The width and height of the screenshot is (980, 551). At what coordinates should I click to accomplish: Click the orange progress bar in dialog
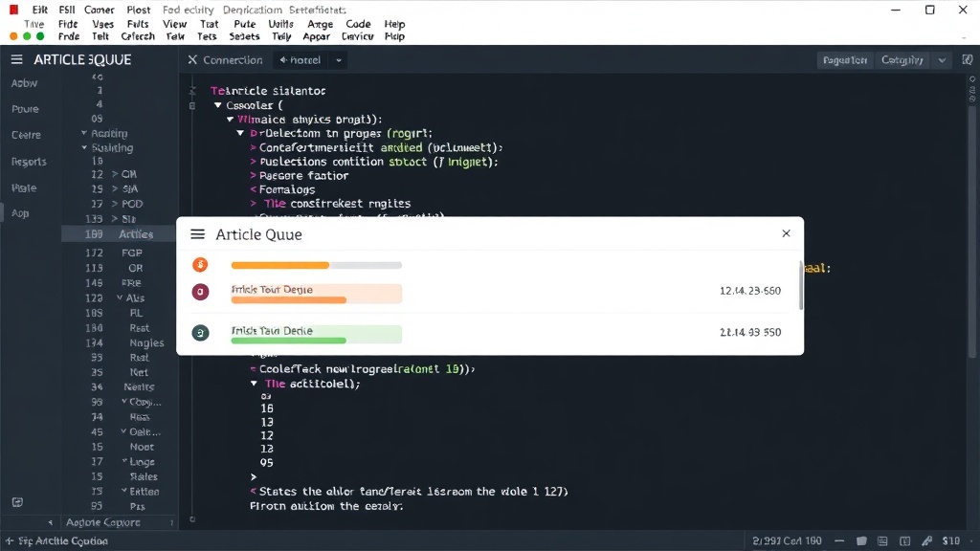[280, 266]
